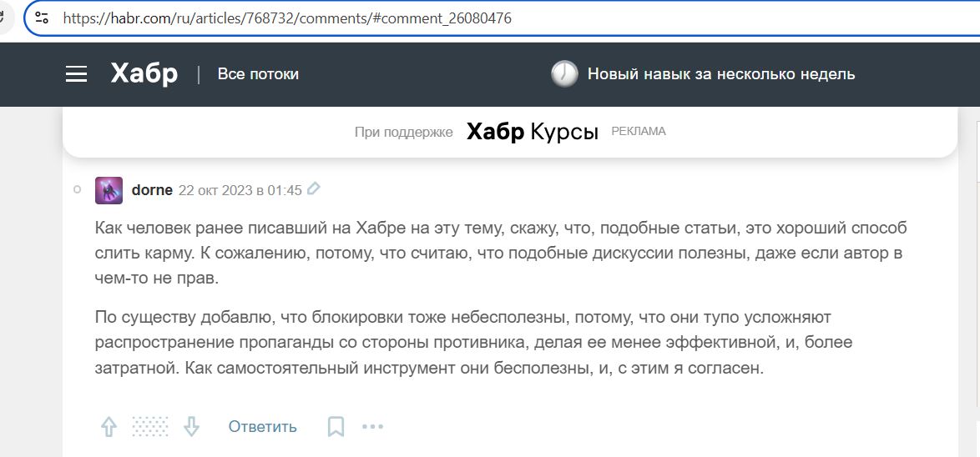Click Ответить to reply
Viewport: 980px width, 457px height.
tap(262, 427)
